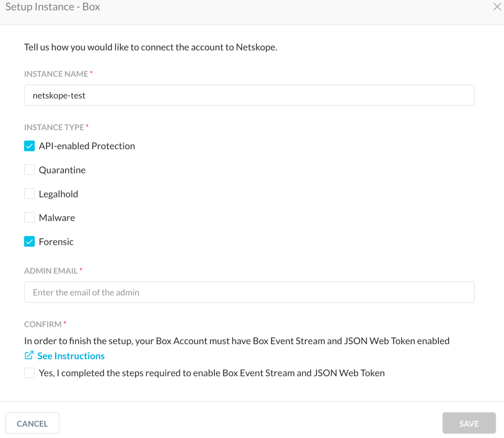Click the "Yes, I completed the steps" label
Viewport: 504px width, 438px height.
coord(212,373)
